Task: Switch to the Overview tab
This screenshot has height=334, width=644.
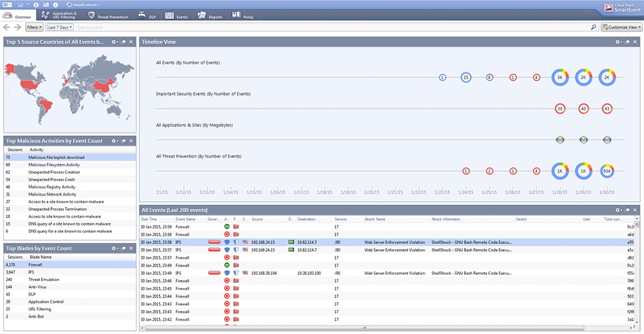Action: coord(18,16)
